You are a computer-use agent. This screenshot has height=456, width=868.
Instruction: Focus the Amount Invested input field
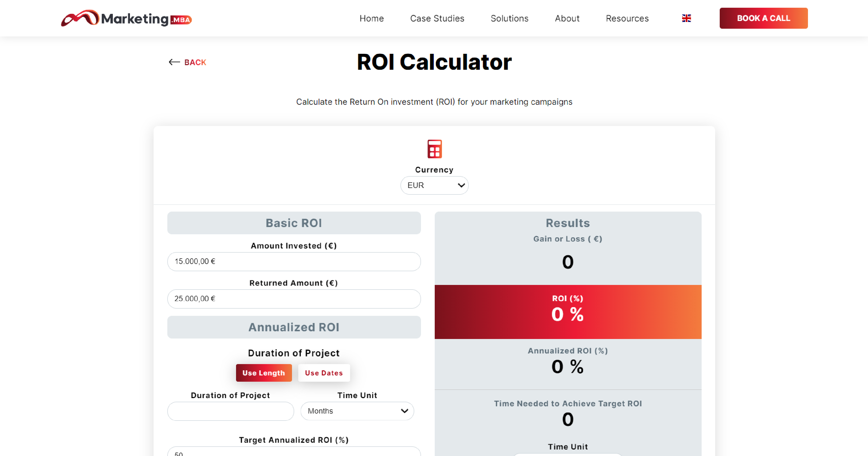[293, 261]
